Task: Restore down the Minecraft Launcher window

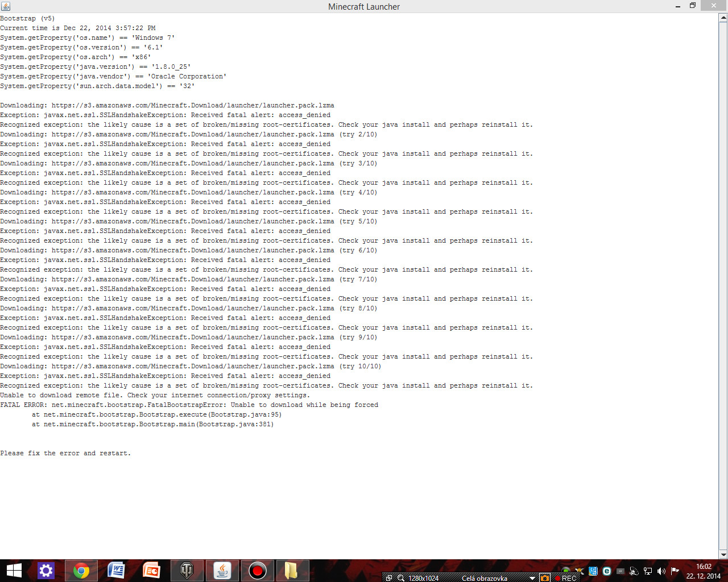Action: coord(693,6)
